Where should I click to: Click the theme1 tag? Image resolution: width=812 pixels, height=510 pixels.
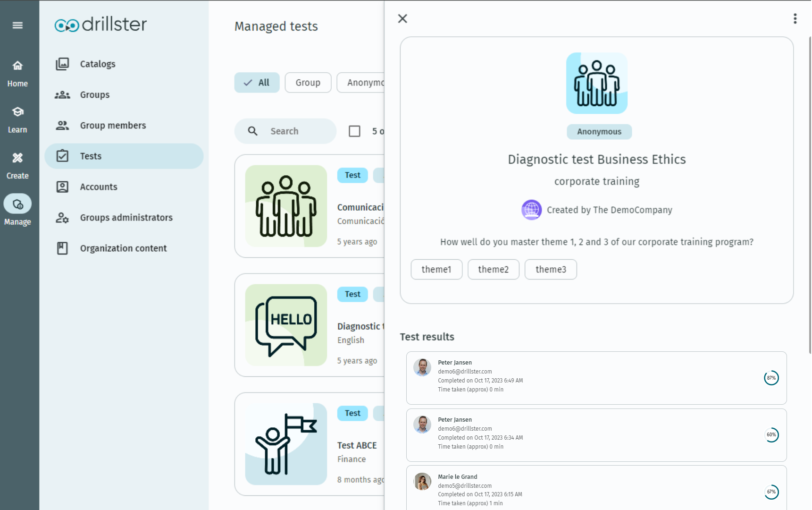click(436, 269)
